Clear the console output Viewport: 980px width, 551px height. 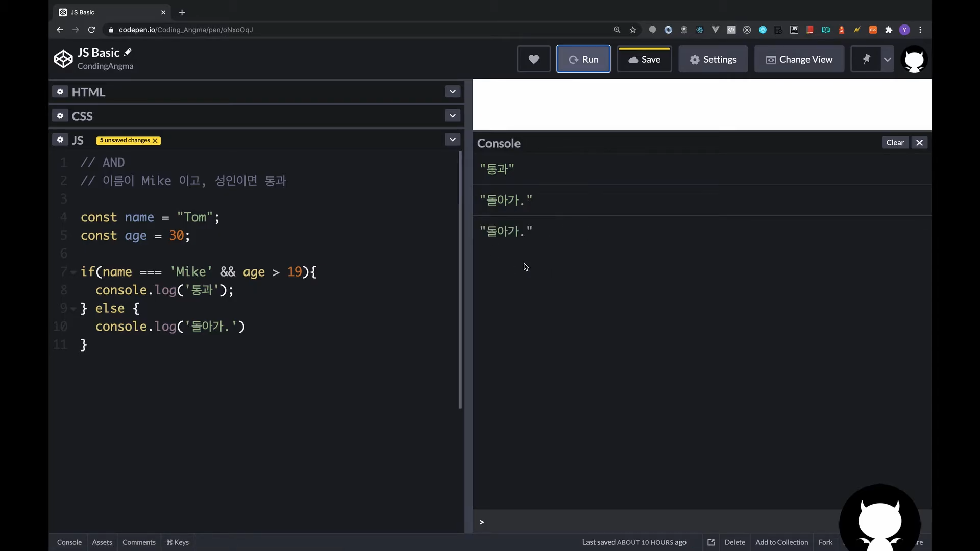(895, 143)
